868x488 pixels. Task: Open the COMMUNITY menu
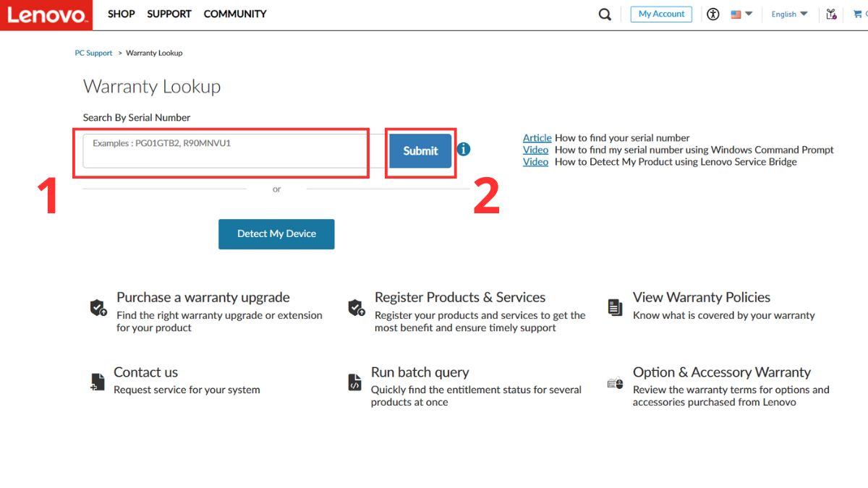click(235, 14)
